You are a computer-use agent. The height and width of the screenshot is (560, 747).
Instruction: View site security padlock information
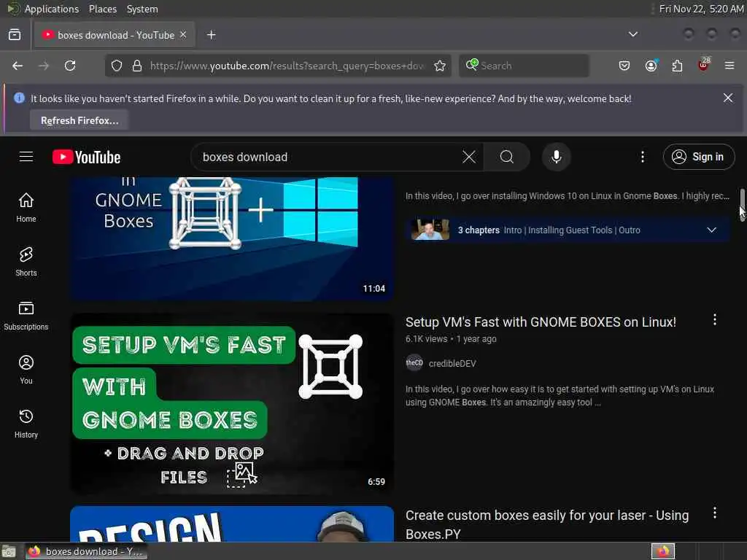(x=137, y=66)
